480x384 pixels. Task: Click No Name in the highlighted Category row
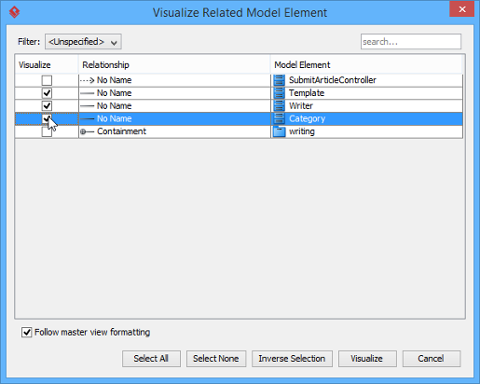pos(114,119)
